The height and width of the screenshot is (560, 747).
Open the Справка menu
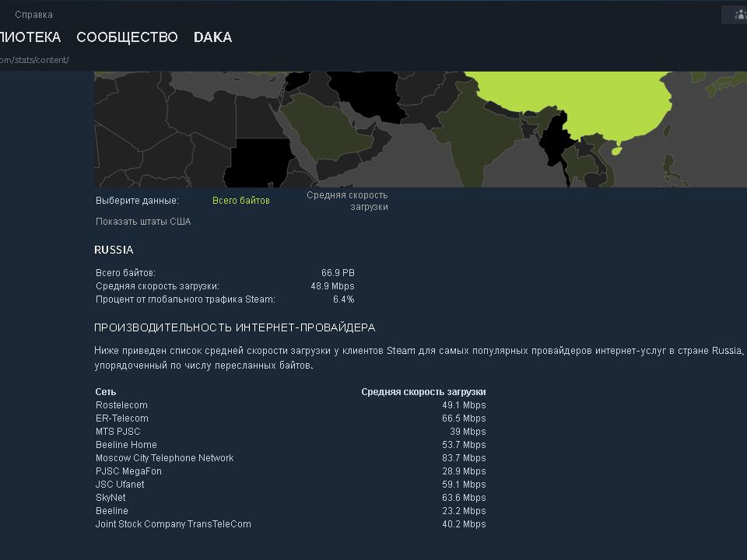pyautogui.click(x=33, y=15)
